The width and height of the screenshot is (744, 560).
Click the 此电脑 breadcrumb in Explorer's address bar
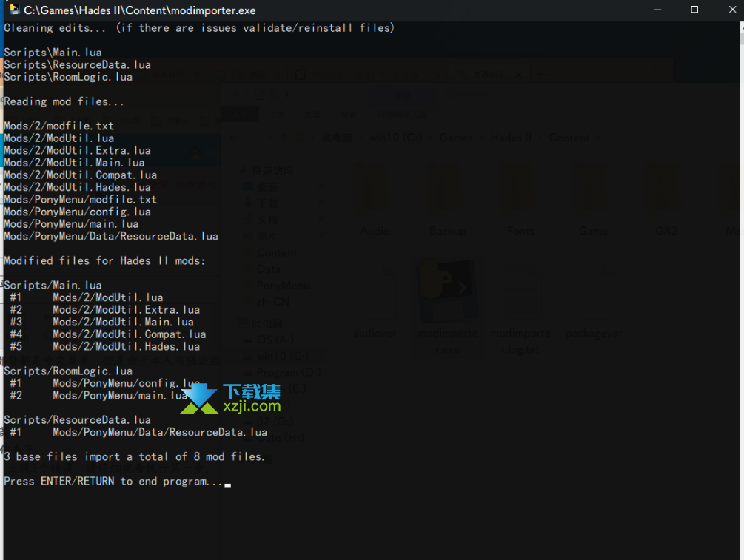337,138
